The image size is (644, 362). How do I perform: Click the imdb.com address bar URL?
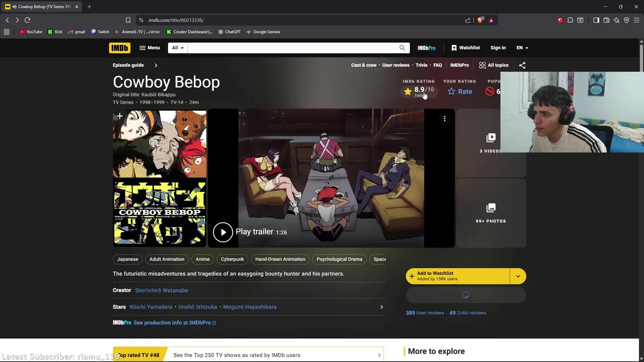coord(176,20)
